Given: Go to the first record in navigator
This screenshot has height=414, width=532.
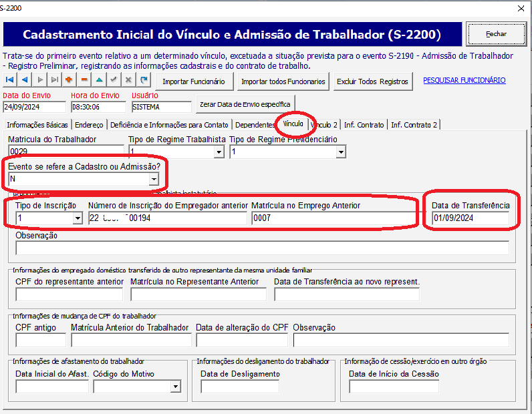Looking at the screenshot, I should pos(10,80).
